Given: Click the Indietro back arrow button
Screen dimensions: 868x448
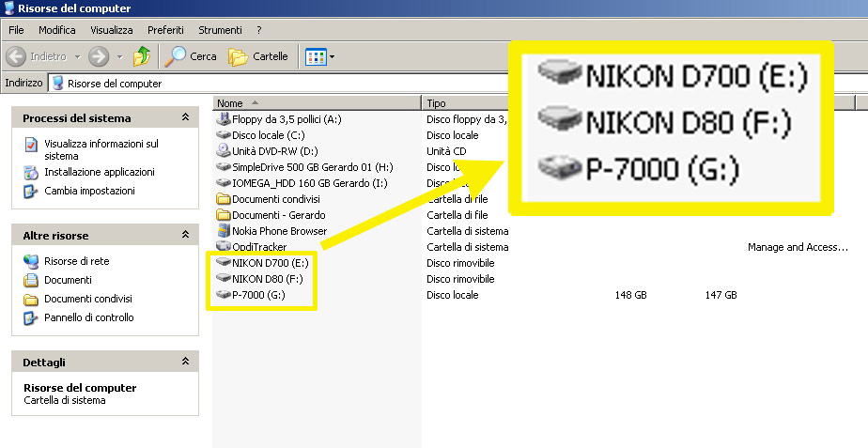Looking at the screenshot, I should click(16, 56).
